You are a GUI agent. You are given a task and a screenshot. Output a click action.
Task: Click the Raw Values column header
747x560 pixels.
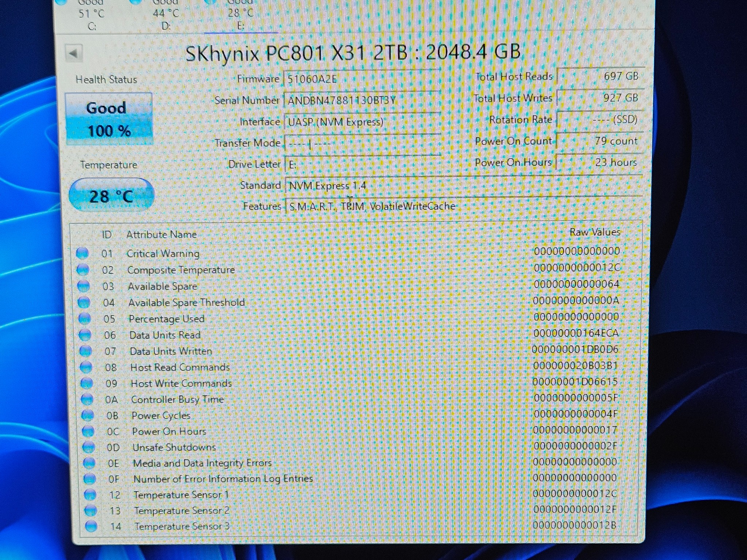click(595, 232)
